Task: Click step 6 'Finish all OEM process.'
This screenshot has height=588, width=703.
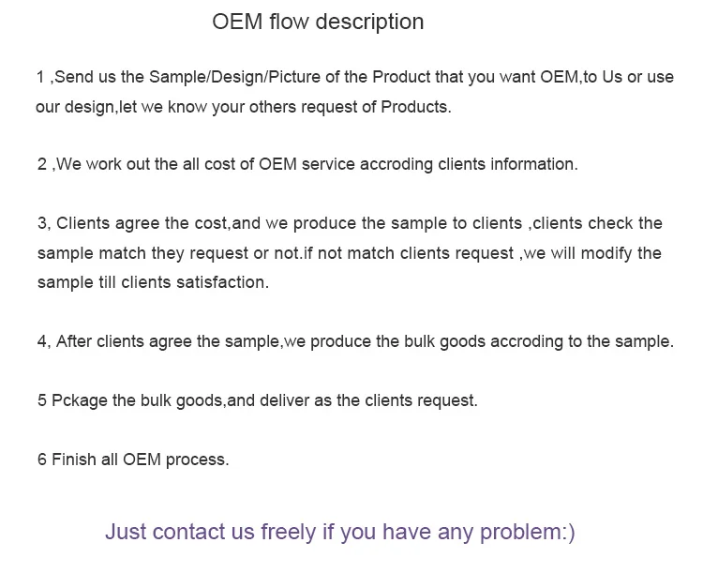Action: point(134,460)
